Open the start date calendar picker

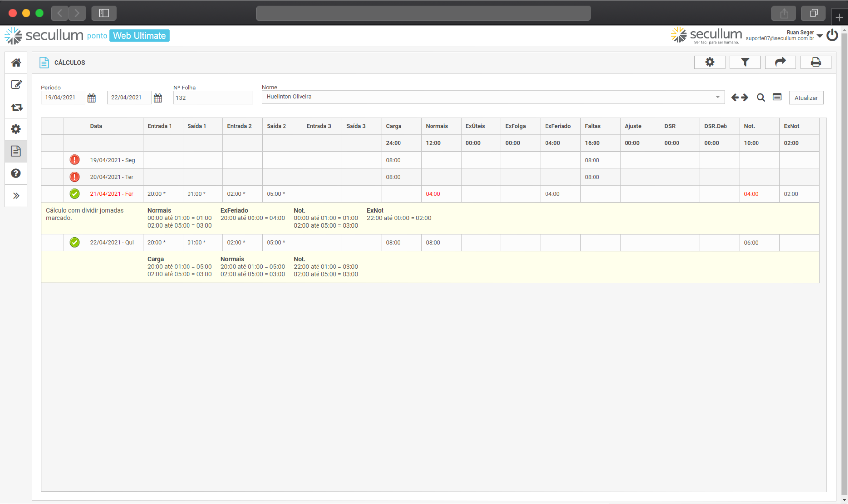[91, 98]
